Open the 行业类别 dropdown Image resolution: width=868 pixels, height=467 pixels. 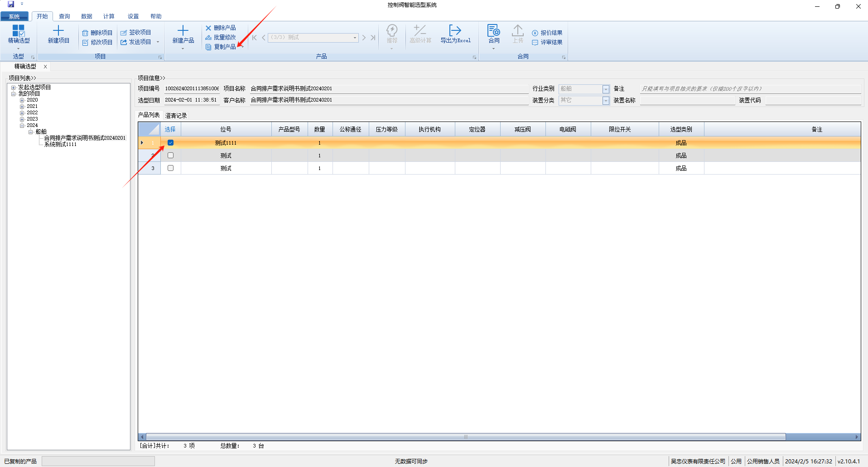[606, 89]
